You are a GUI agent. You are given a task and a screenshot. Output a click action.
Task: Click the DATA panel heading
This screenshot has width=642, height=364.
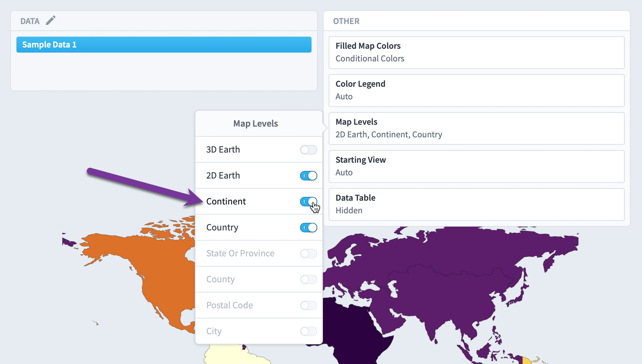30,21
